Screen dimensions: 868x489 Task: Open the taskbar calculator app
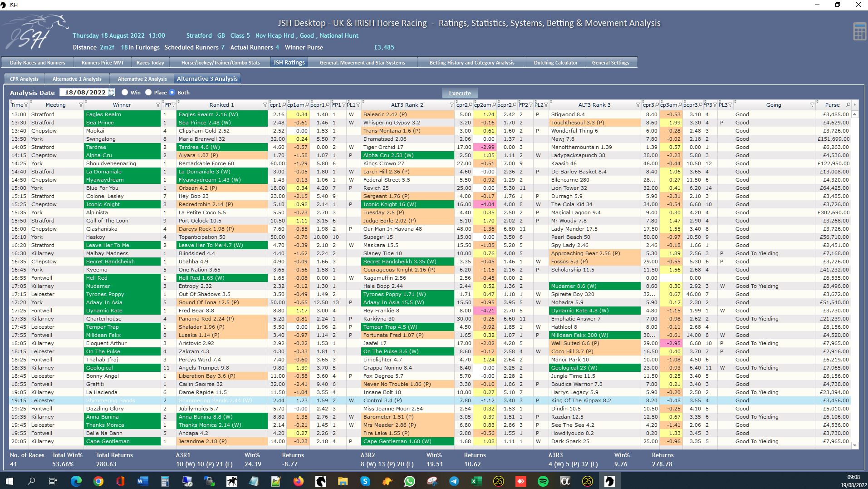click(165, 481)
